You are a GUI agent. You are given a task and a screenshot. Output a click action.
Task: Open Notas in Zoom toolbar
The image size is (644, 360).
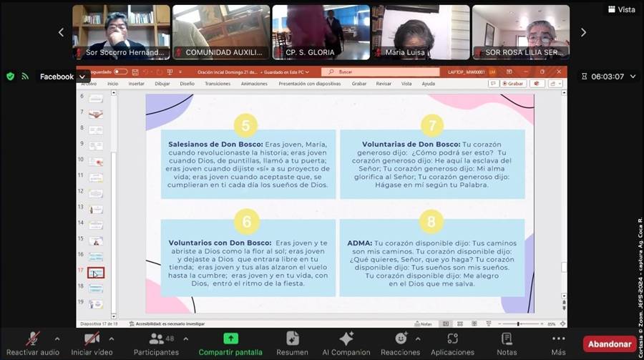click(507, 344)
